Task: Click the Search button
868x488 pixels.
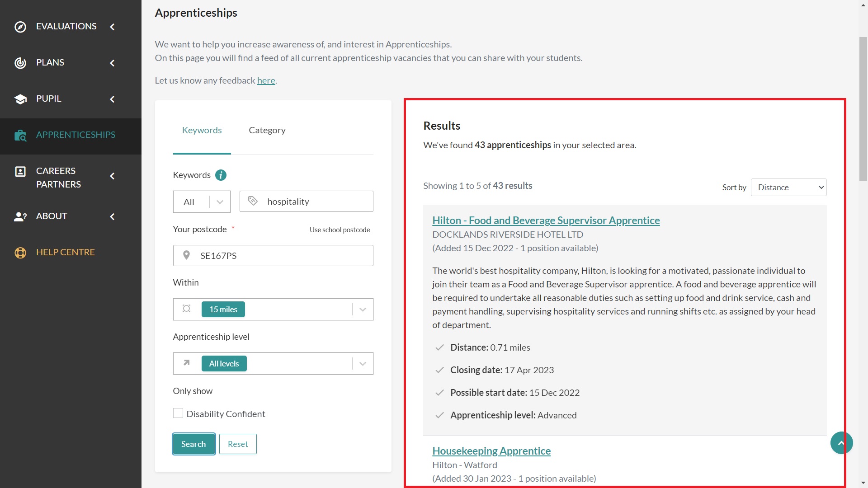Action: tap(193, 444)
